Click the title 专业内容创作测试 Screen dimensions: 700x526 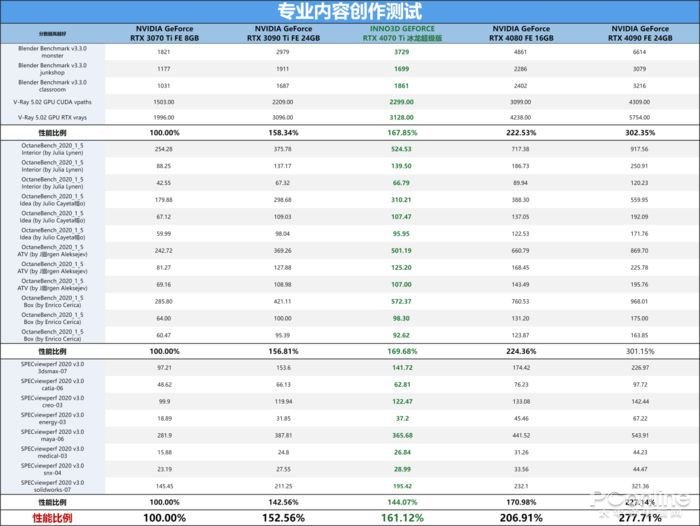click(x=350, y=11)
